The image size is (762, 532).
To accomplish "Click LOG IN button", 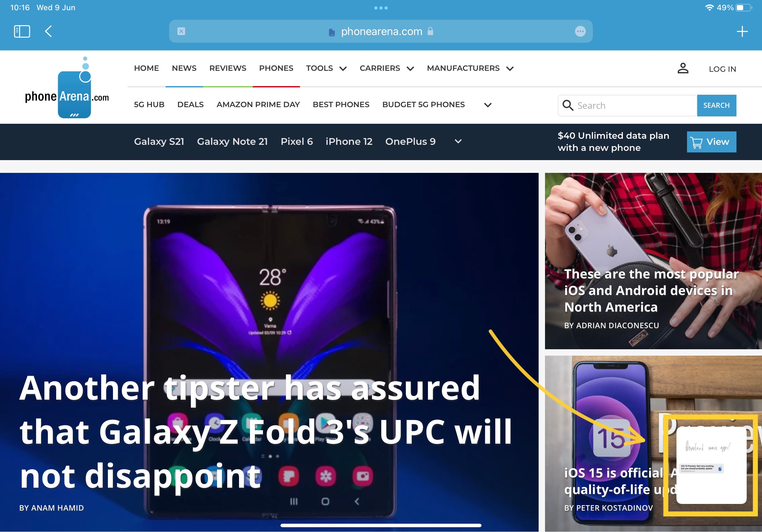I will point(721,68).
